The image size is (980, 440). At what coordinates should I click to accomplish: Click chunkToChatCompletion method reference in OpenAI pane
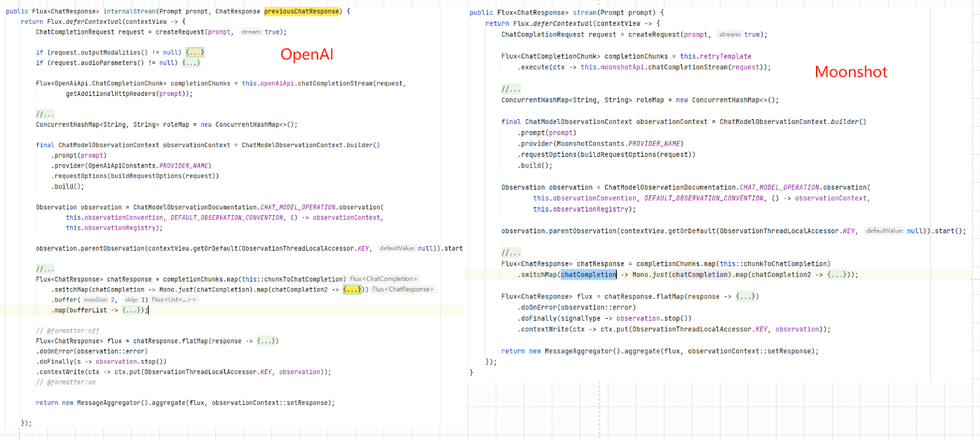pyautogui.click(x=294, y=279)
